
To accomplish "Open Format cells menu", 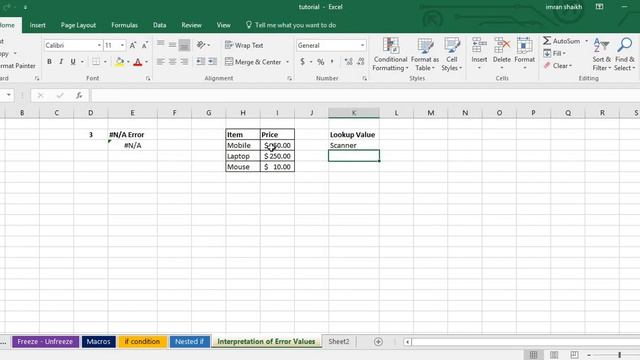I will point(524,53).
